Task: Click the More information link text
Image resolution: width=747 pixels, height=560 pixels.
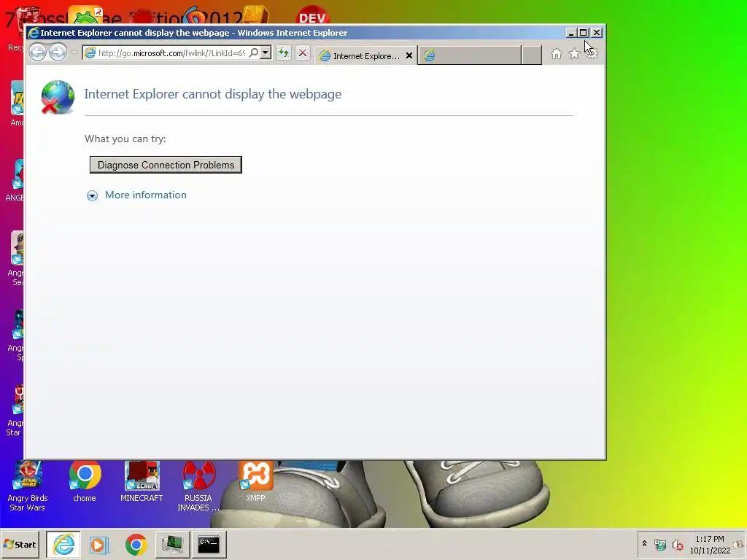Action: tap(146, 195)
